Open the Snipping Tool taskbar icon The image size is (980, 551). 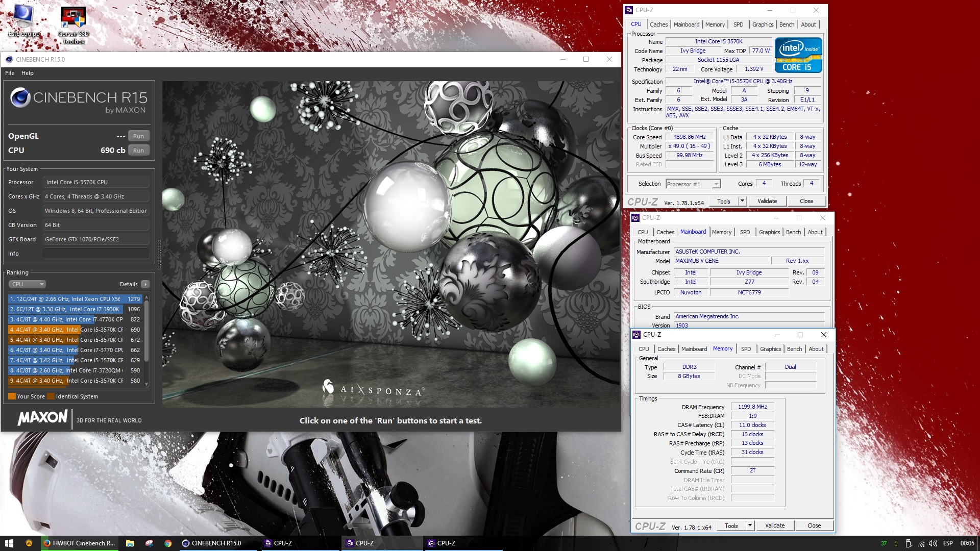(149, 543)
